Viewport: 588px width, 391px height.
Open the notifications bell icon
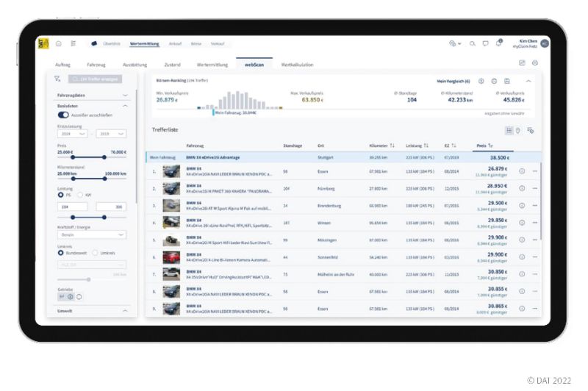click(x=498, y=43)
